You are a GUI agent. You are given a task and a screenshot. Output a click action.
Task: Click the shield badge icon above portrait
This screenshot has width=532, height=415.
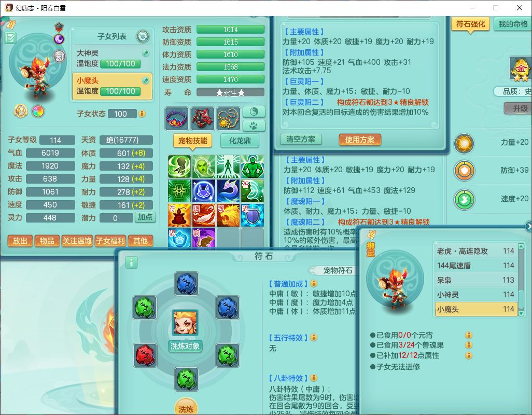tap(59, 27)
